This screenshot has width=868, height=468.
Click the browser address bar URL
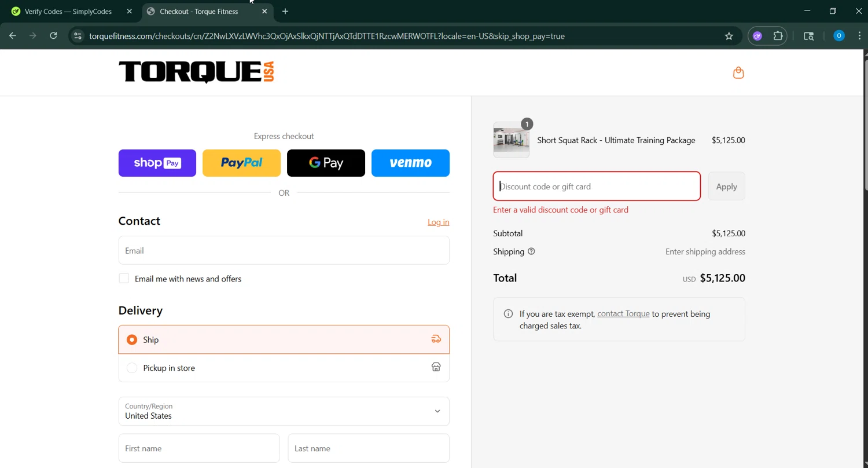pos(327,36)
